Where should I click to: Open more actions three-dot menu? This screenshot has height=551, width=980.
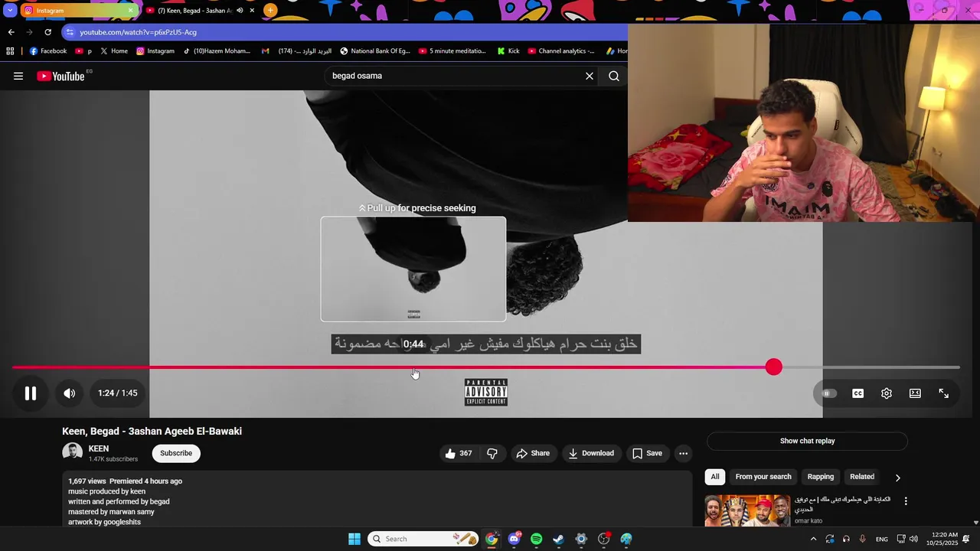(684, 453)
